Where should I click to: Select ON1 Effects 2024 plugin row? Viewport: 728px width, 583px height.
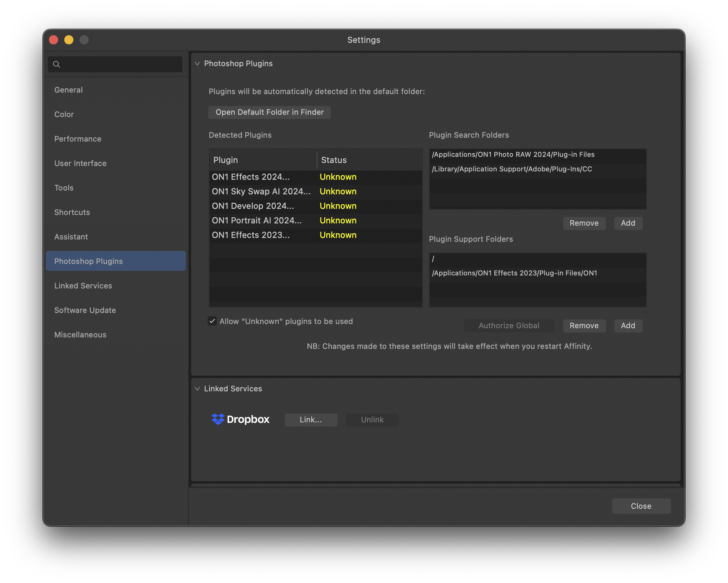coord(315,177)
